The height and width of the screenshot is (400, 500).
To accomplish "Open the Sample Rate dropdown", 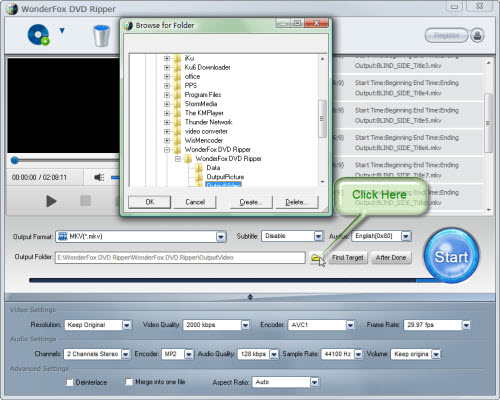I will point(358,354).
